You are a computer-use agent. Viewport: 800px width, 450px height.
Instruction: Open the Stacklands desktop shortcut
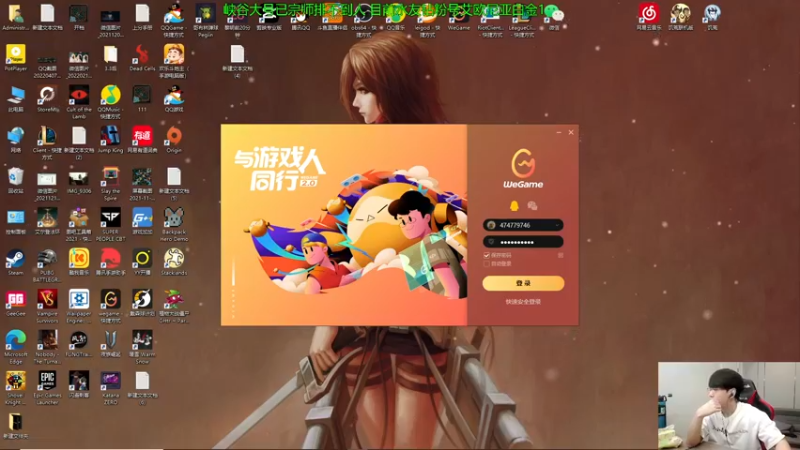(x=173, y=262)
